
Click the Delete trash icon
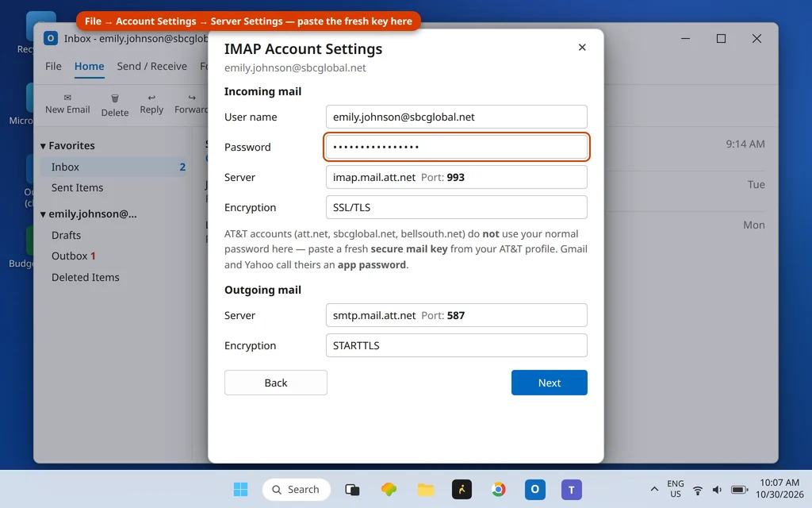(115, 98)
